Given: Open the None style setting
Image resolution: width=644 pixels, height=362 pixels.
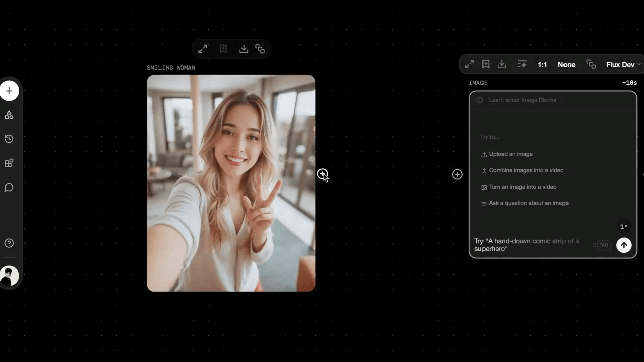Looking at the screenshot, I should coord(567,64).
